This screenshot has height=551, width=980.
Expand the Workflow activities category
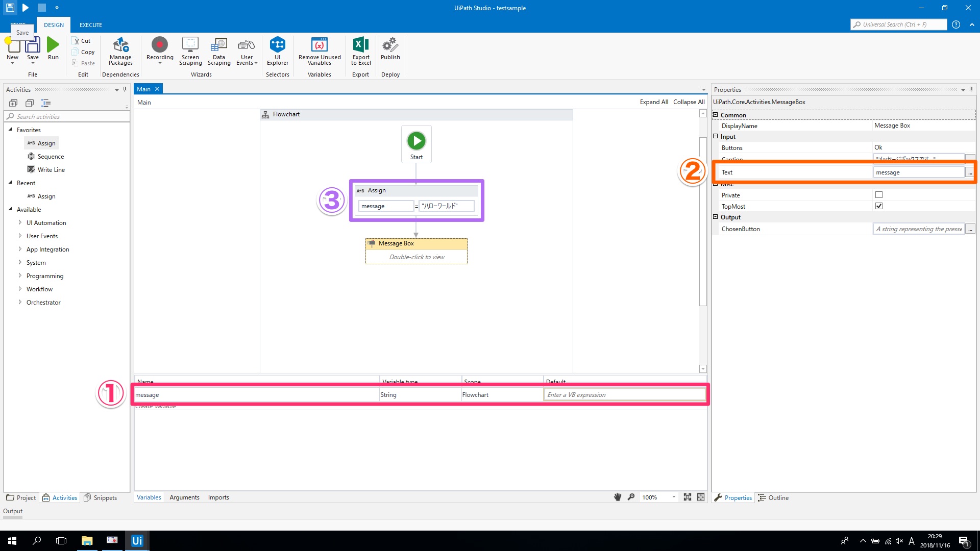pyautogui.click(x=20, y=289)
